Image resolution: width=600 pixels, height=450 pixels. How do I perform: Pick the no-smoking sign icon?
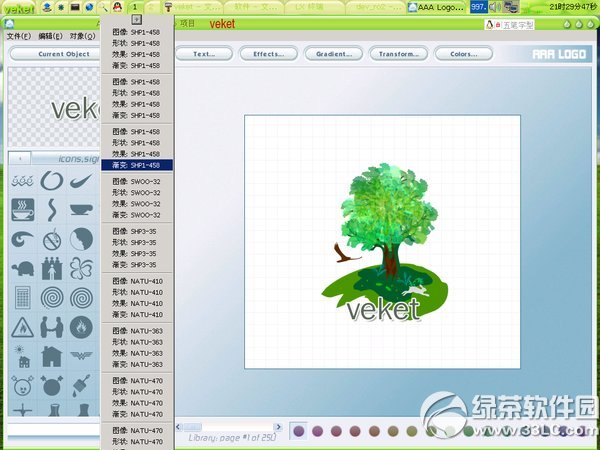(52, 240)
